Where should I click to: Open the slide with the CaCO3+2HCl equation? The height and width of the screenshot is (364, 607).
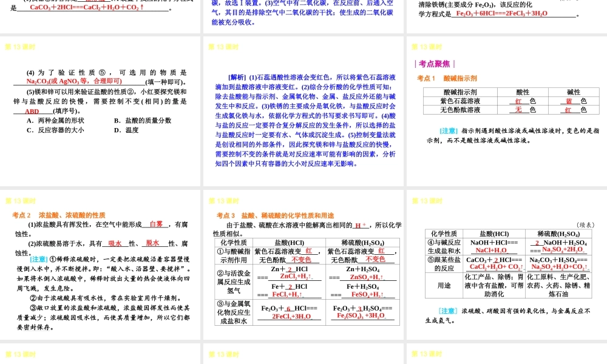pos(100,16)
